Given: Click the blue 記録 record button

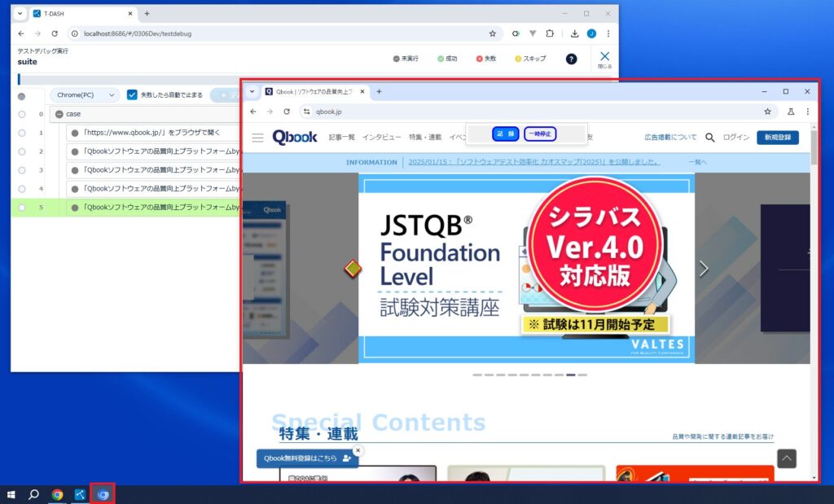Looking at the screenshot, I should click(505, 134).
